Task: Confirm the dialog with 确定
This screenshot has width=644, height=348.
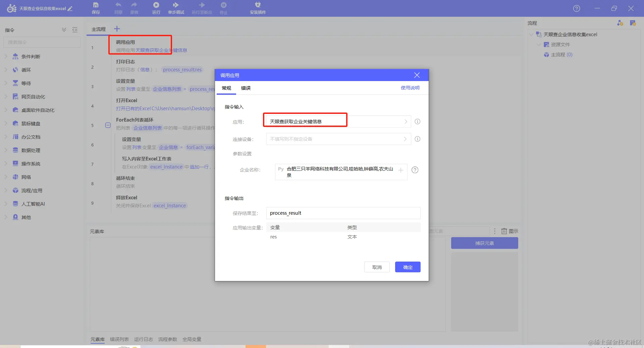Action: tap(408, 267)
